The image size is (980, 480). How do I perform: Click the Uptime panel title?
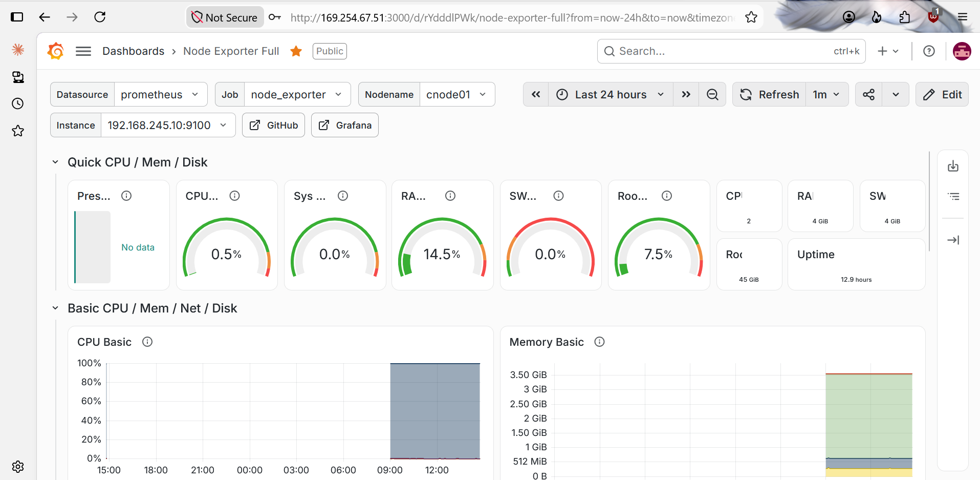coord(816,255)
